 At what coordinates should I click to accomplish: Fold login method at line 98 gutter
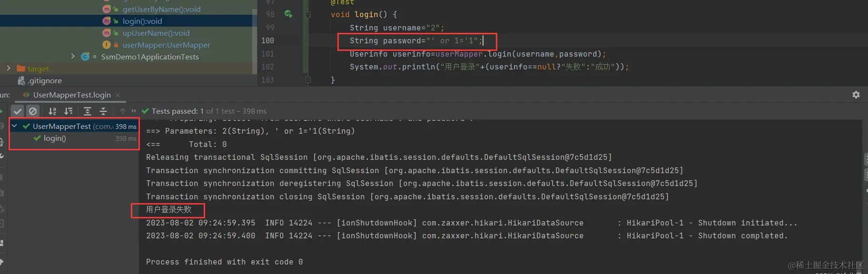pyautogui.click(x=308, y=15)
